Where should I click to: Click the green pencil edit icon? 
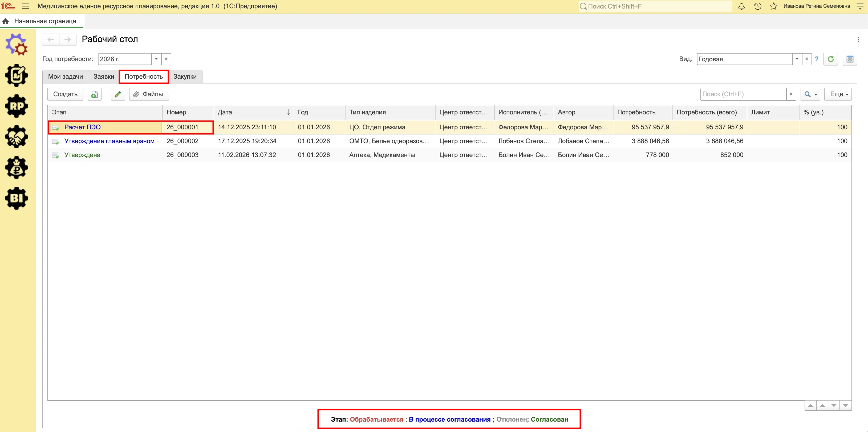tap(117, 94)
